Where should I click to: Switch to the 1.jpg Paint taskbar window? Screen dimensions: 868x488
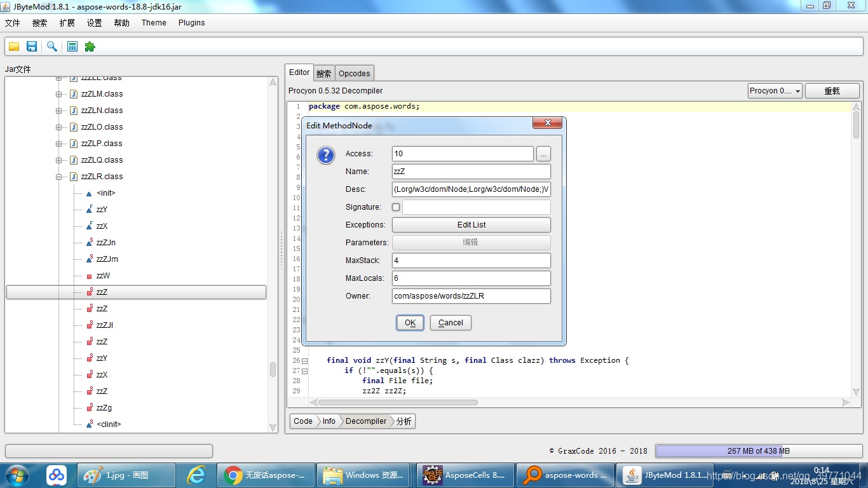tap(126, 475)
